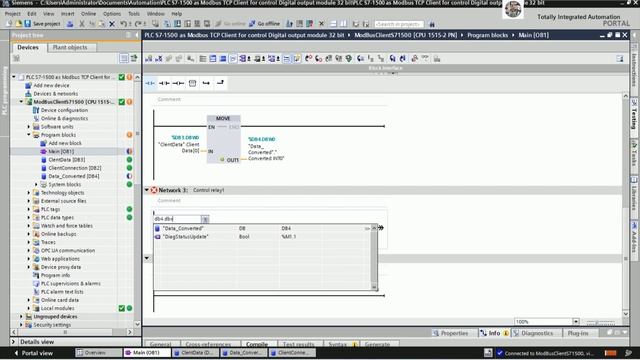
Task: Insert an empty box instruction
Action: tap(192, 83)
